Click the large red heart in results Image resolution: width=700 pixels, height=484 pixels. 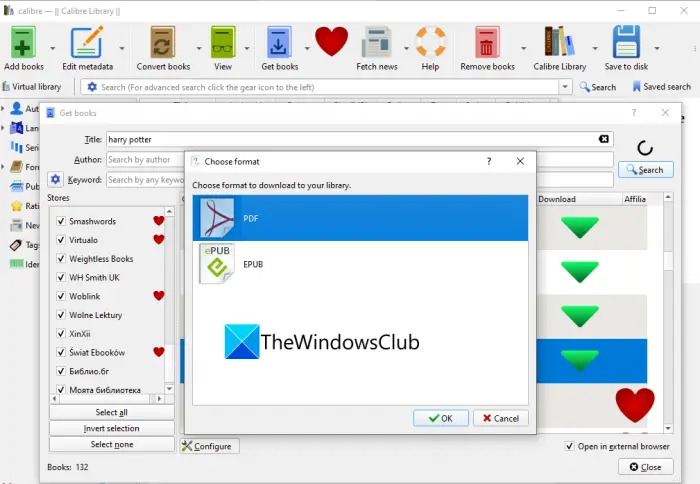(634, 405)
